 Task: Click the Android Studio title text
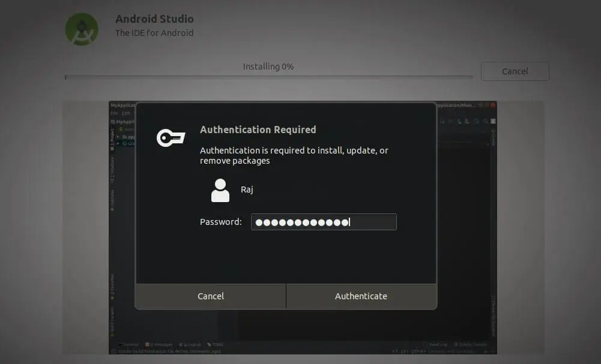154,19
